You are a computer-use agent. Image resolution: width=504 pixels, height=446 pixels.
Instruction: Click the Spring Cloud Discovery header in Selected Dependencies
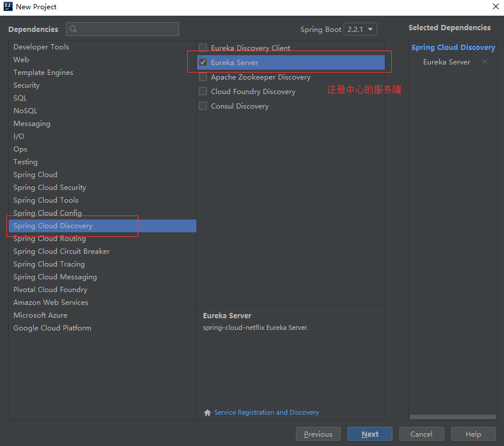[x=453, y=48]
